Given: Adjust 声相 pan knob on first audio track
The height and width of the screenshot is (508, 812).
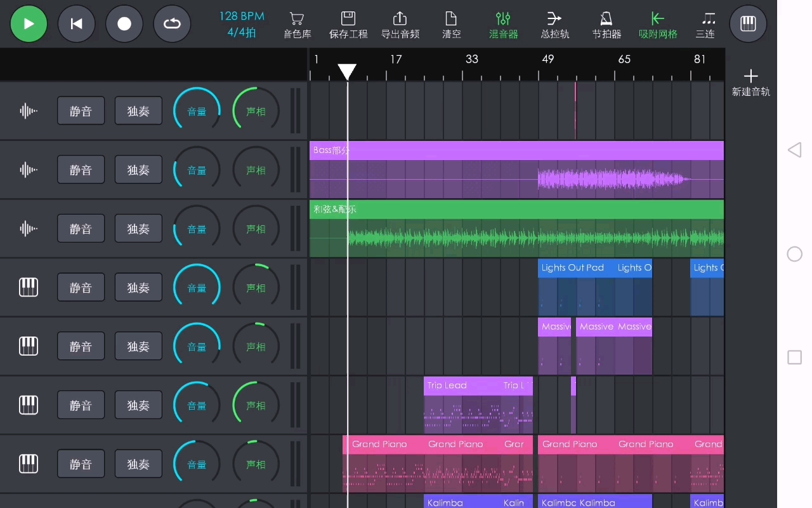Looking at the screenshot, I should coord(256,111).
